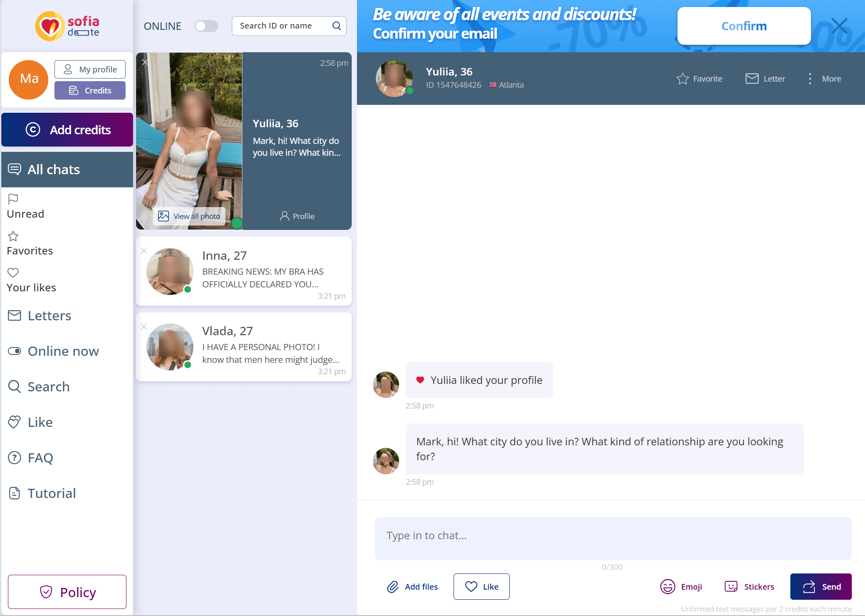Click in the Type in to chat field
865x616 pixels.
[613, 538]
